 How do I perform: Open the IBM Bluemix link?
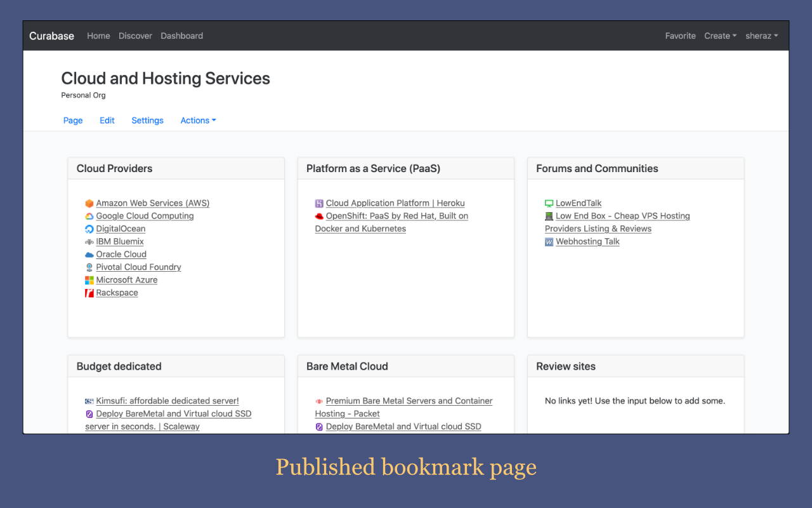pos(120,241)
